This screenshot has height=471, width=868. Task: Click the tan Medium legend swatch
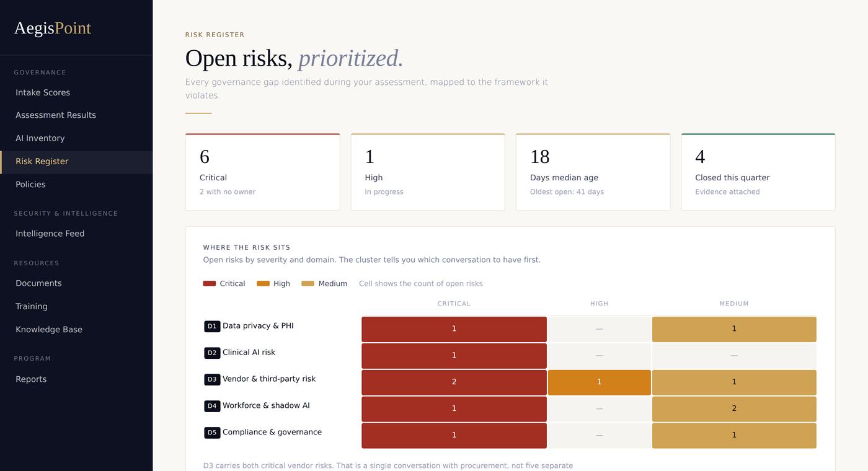click(308, 283)
